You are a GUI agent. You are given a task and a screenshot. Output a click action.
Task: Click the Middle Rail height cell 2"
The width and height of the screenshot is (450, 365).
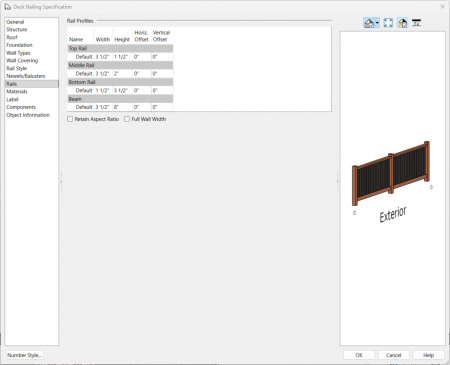pos(122,73)
